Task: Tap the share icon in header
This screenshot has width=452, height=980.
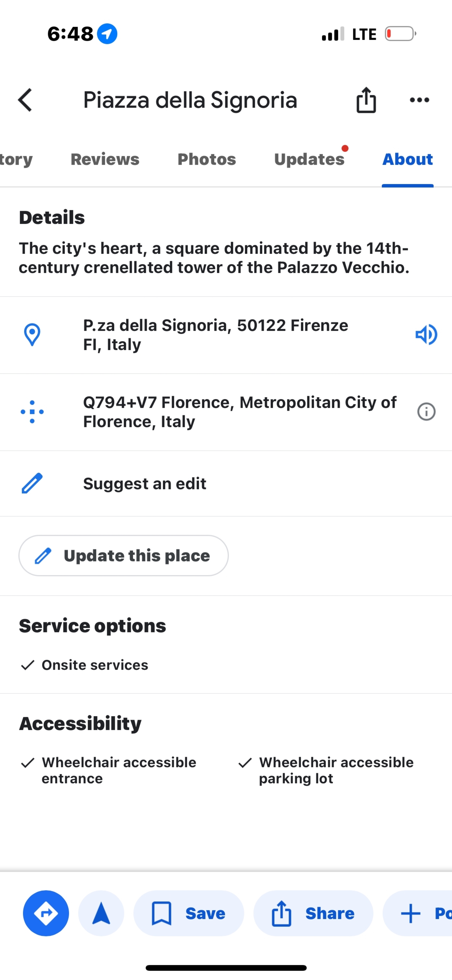Action: (x=366, y=100)
